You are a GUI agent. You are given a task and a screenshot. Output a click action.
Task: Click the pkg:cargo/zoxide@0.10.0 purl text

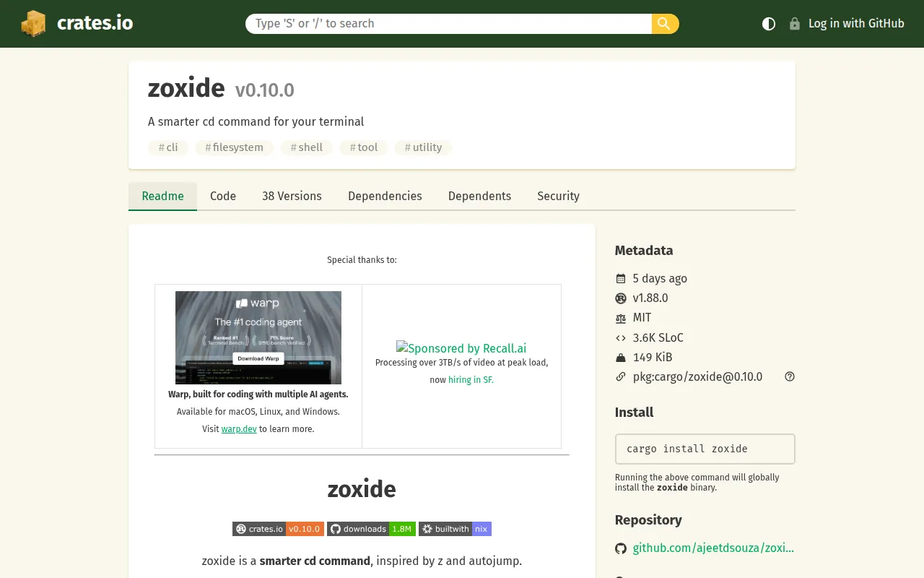tap(697, 376)
